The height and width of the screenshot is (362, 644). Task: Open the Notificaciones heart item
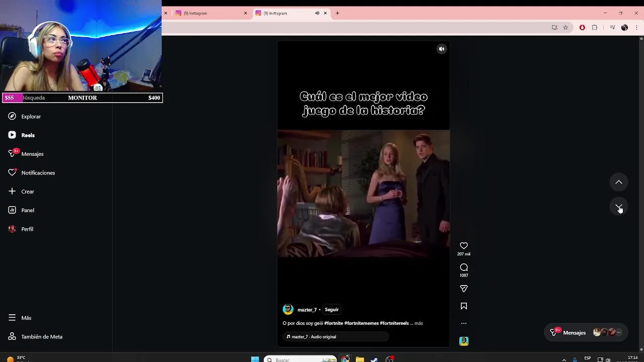click(x=31, y=172)
